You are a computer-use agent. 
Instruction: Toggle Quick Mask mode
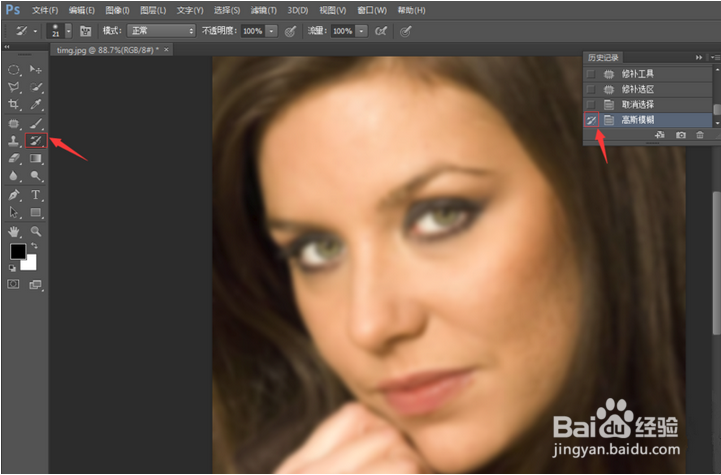click(x=13, y=284)
